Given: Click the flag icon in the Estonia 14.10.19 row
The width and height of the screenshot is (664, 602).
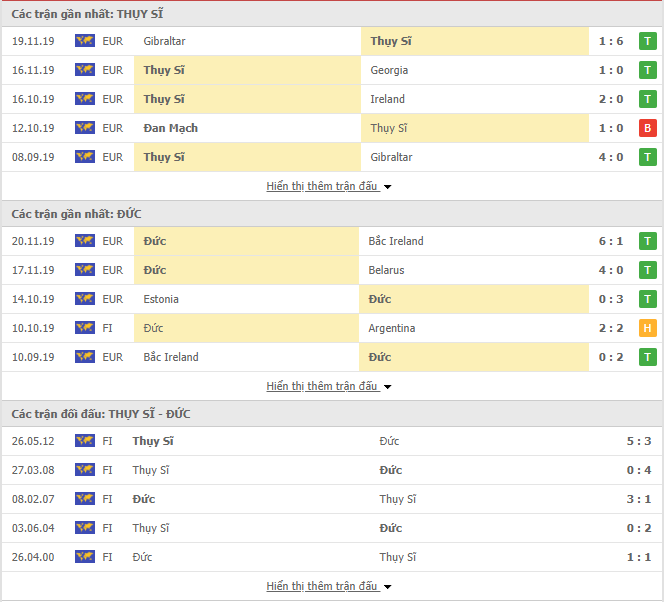Looking at the screenshot, I should [x=85, y=299].
